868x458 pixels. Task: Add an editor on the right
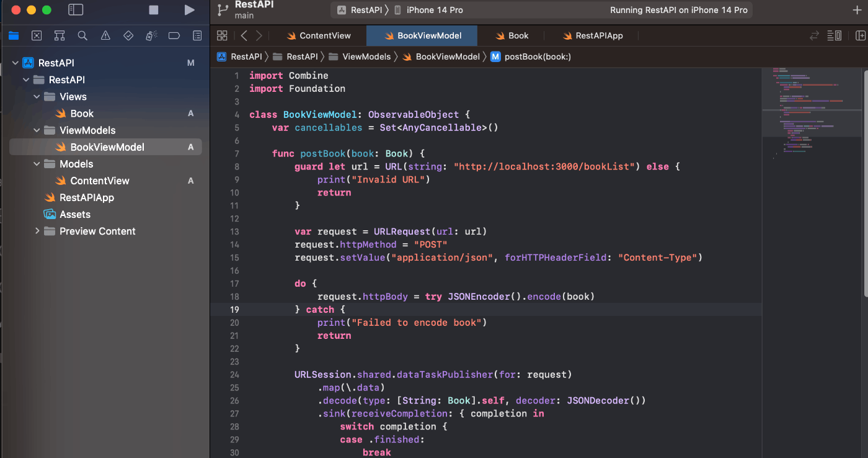861,35
